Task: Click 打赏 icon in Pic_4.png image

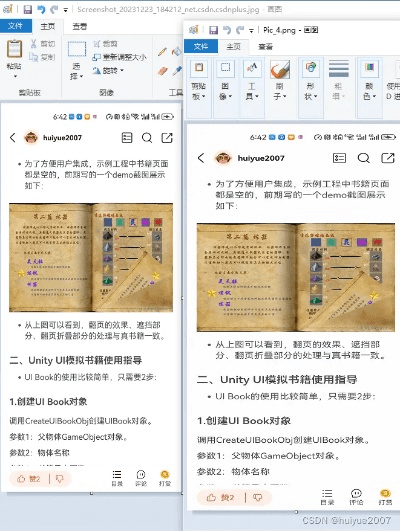Action: (x=385, y=497)
